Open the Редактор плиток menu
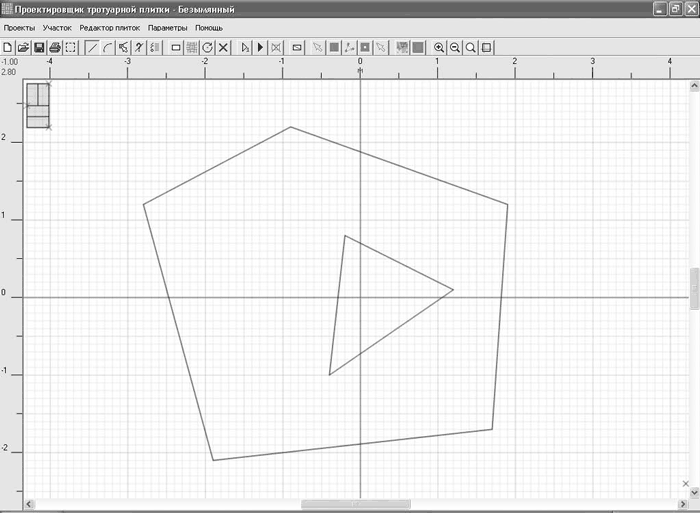700x513 pixels. click(x=110, y=28)
